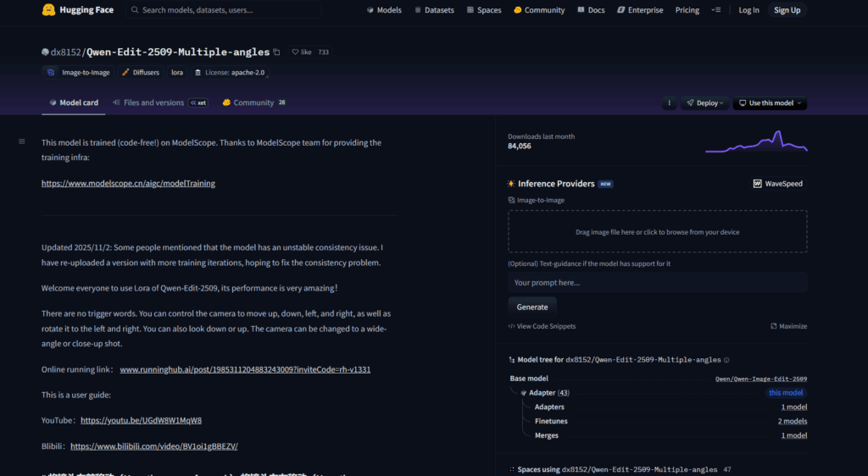Open the Deploy dropdown
868x476 pixels.
(x=704, y=102)
